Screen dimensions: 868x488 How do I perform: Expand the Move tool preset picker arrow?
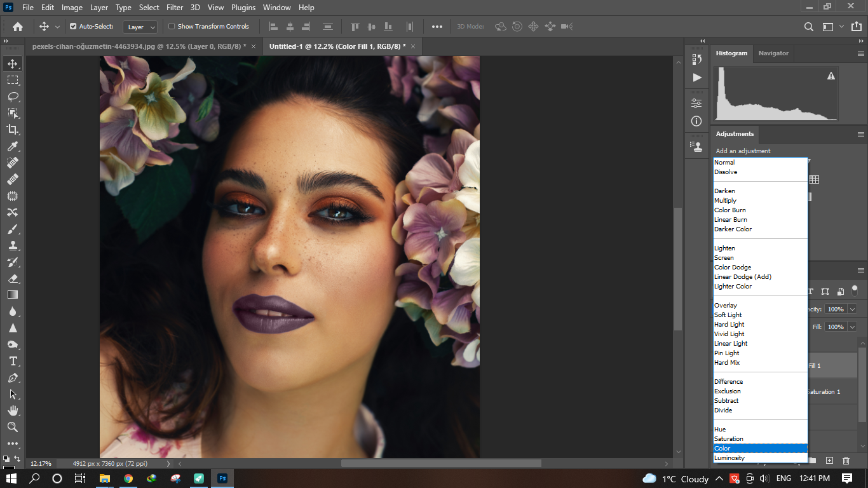coord(58,27)
